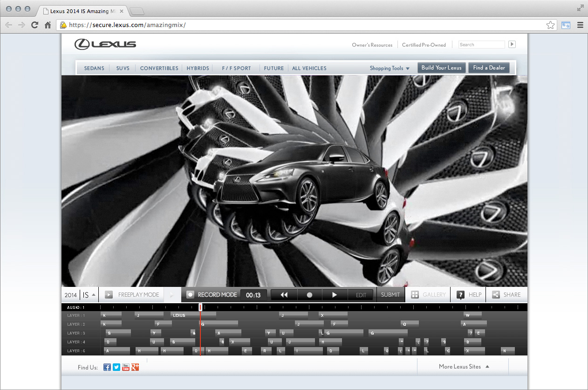Image resolution: width=588 pixels, height=390 pixels.
Task: Open the Google Plus icon beside Find Us
Action: tap(135, 367)
